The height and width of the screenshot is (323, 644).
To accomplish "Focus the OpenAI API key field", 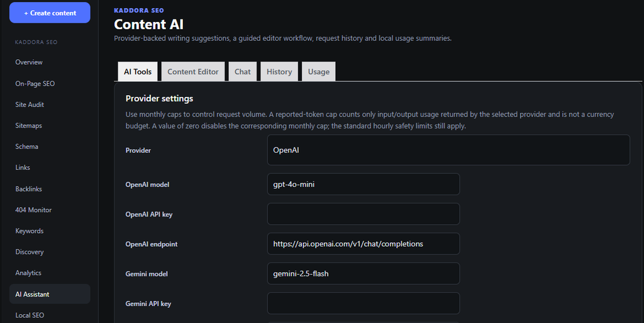I will coord(364,213).
